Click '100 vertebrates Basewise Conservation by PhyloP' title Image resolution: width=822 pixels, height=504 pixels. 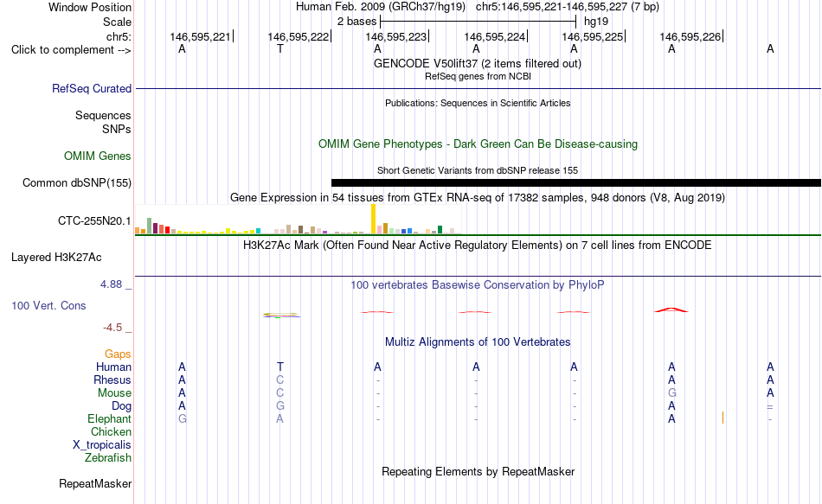(x=477, y=285)
